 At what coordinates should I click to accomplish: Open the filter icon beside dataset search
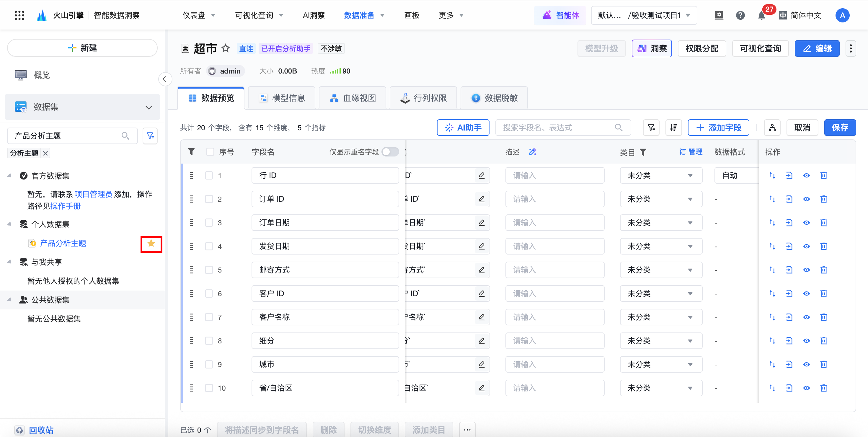pyautogui.click(x=150, y=136)
